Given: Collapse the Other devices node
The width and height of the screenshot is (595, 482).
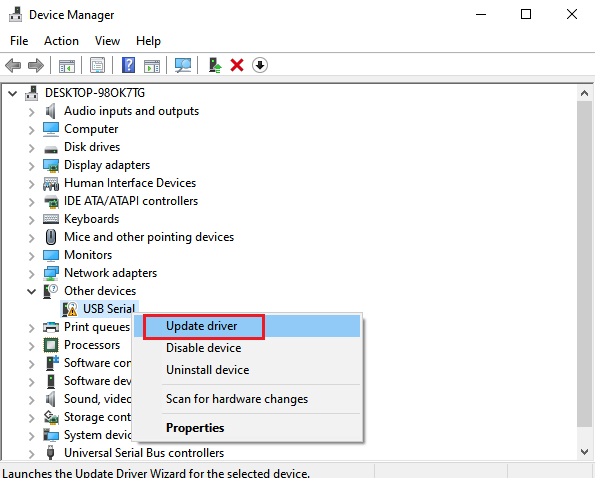Looking at the screenshot, I should [x=31, y=291].
